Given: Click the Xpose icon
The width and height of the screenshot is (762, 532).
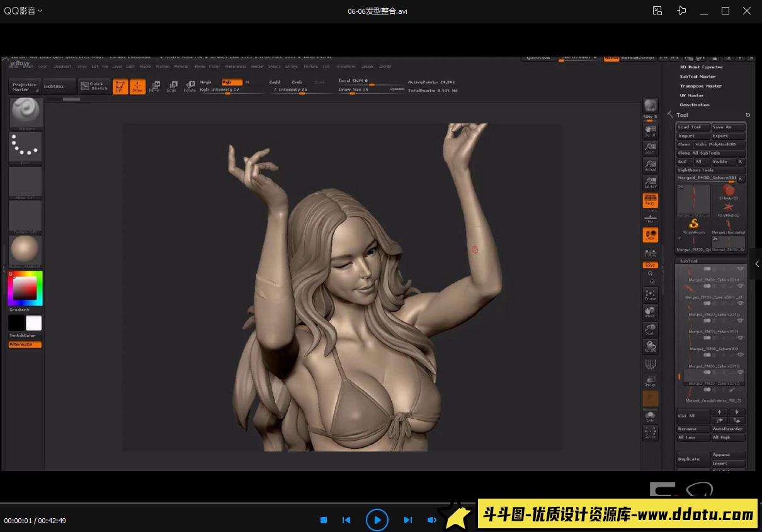Looking at the screenshot, I should tap(651, 433).
